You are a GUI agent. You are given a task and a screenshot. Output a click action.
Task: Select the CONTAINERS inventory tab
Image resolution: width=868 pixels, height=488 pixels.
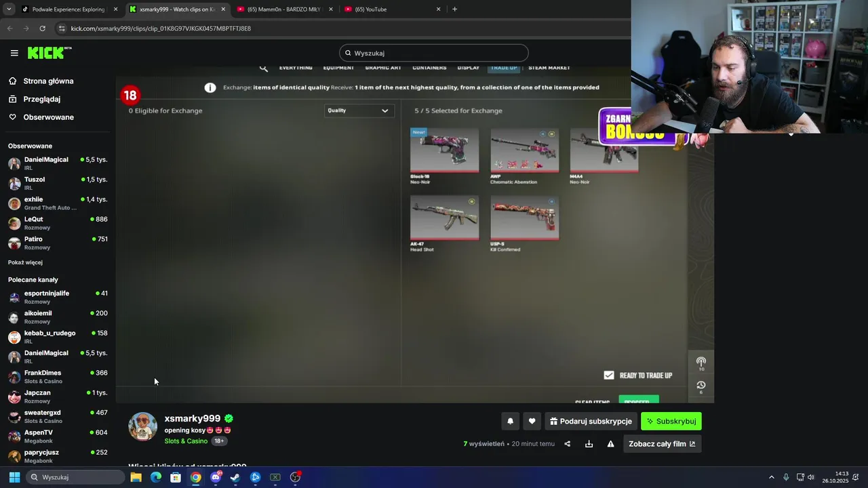(x=429, y=68)
